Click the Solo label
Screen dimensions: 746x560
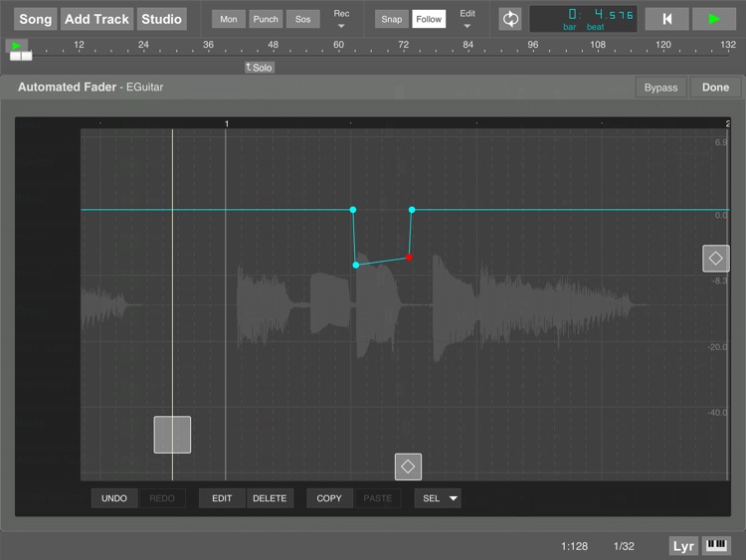260,68
